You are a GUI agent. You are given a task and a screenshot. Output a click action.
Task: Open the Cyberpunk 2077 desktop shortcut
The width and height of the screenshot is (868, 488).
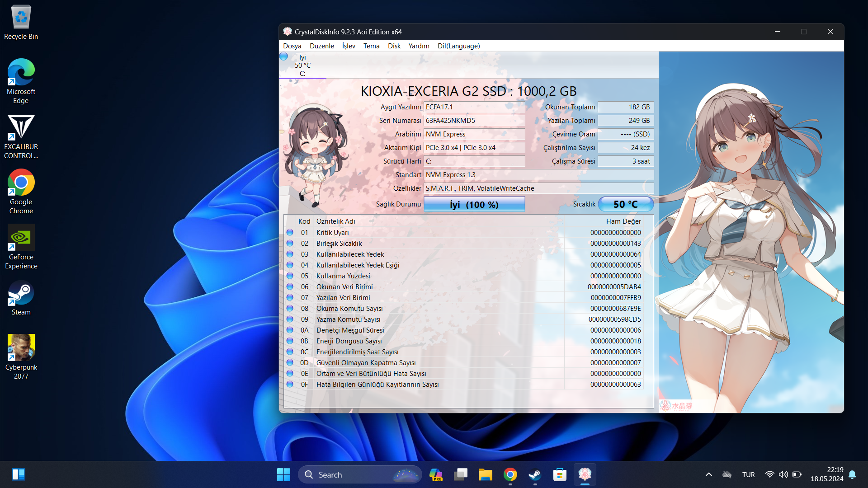pyautogui.click(x=21, y=357)
